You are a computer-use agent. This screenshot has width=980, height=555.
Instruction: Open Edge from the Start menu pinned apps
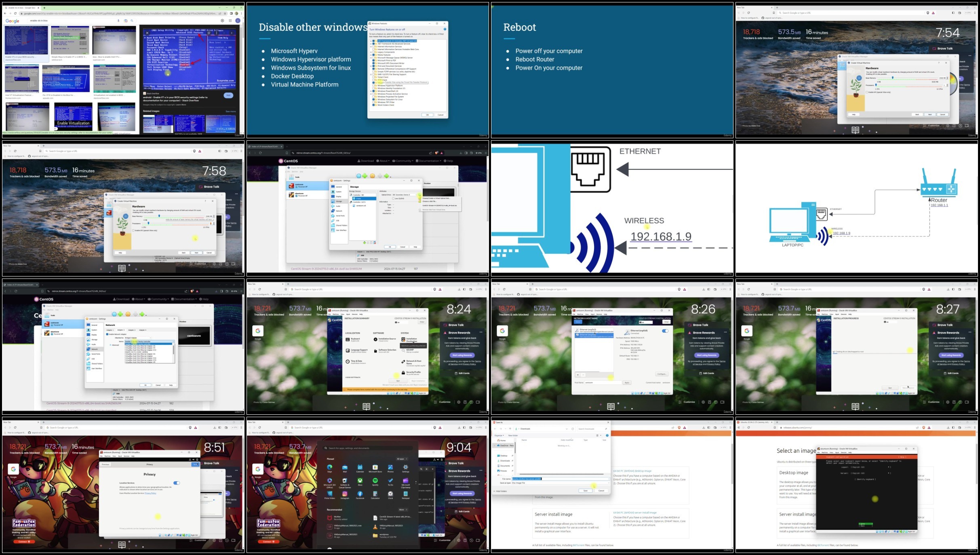tap(330, 468)
